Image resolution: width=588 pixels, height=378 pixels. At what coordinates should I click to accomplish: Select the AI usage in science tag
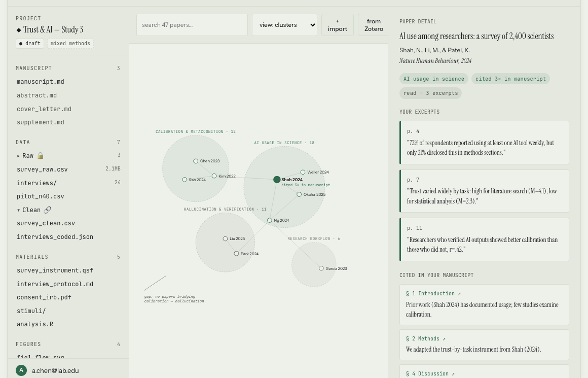click(x=433, y=79)
